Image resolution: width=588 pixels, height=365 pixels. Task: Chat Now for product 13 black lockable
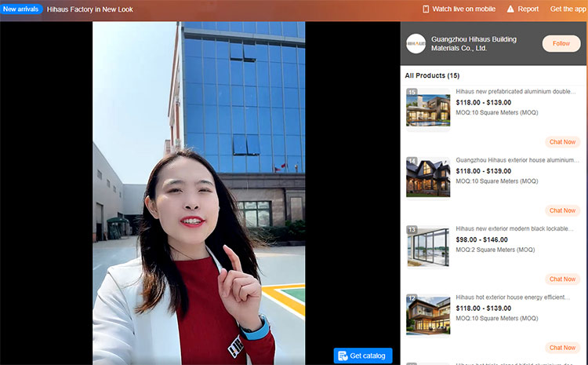click(562, 279)
